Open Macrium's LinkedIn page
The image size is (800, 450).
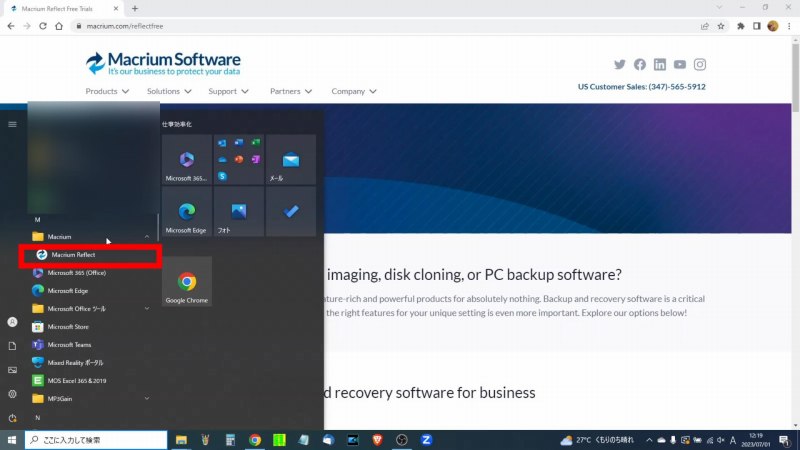pos(660,64)
